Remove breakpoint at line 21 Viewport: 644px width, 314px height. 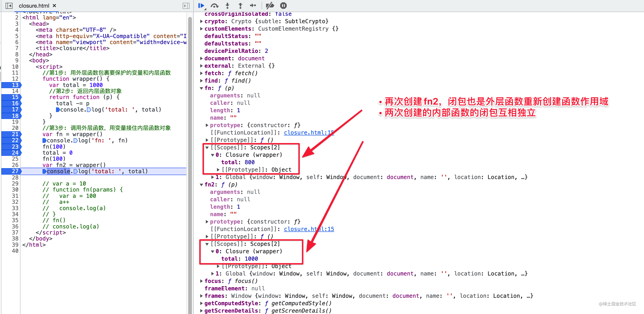pos(15,134)
